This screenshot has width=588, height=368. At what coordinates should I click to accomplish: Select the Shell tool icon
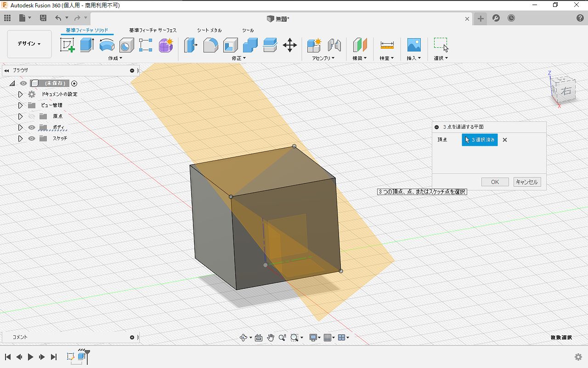click(230, 45)
